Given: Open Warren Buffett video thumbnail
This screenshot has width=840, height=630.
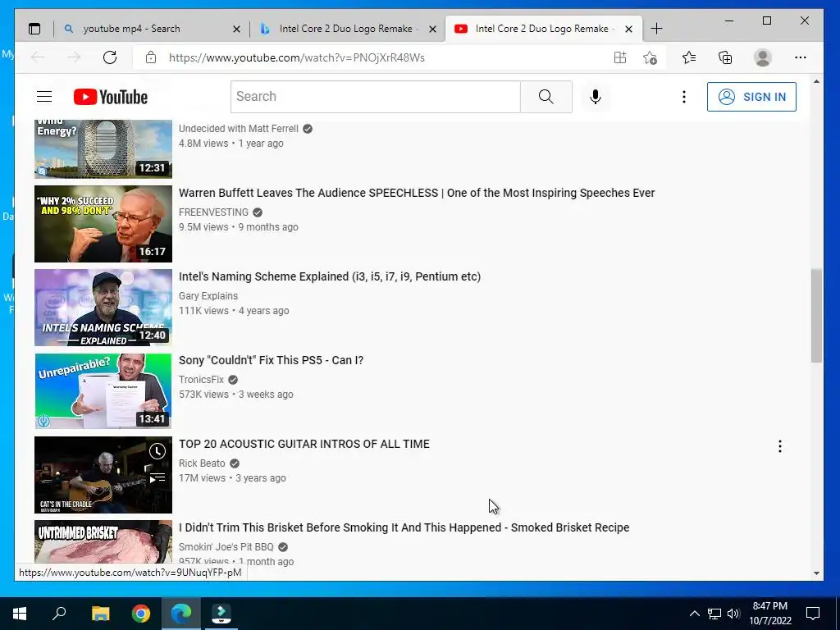Looking at the screenshot, I should click(x=103, y=224).
